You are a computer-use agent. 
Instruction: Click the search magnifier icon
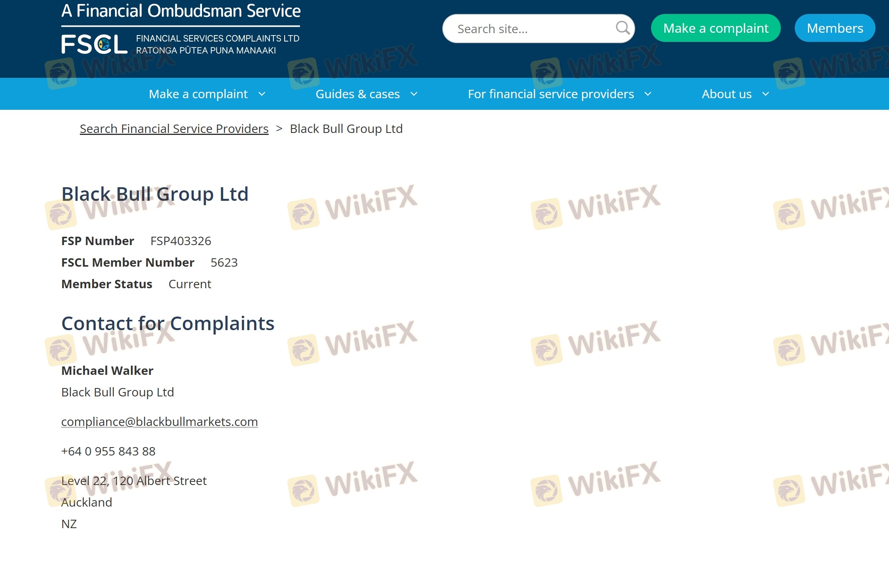pos(622,28)
